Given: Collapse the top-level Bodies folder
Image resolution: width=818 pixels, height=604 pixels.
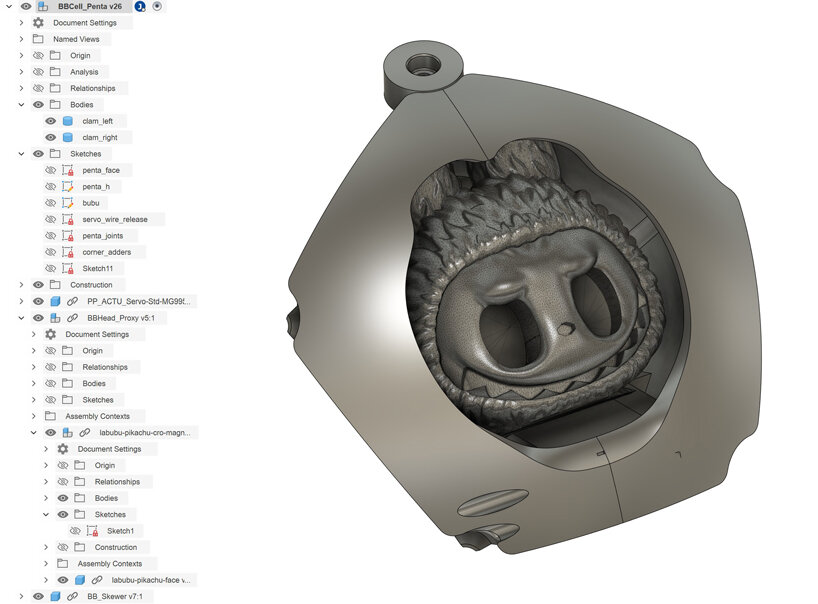Looking at the screenshot, I should coord(21,104).
